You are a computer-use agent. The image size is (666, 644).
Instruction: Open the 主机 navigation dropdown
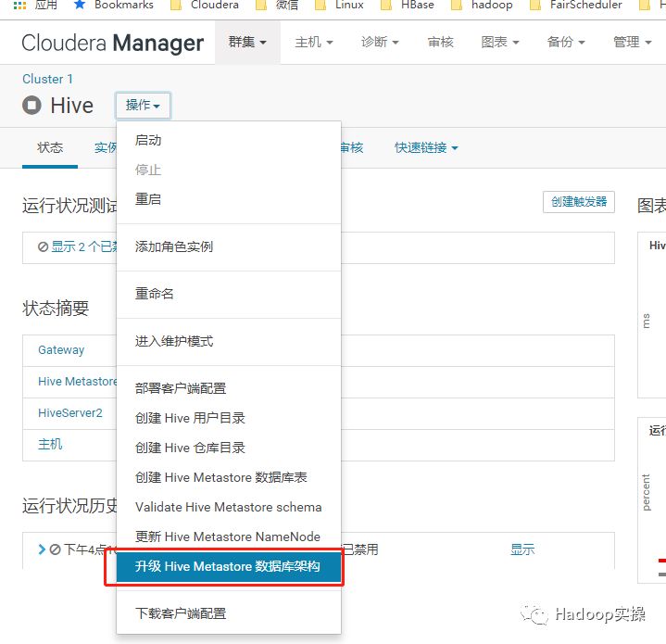[x=314, y=42]
